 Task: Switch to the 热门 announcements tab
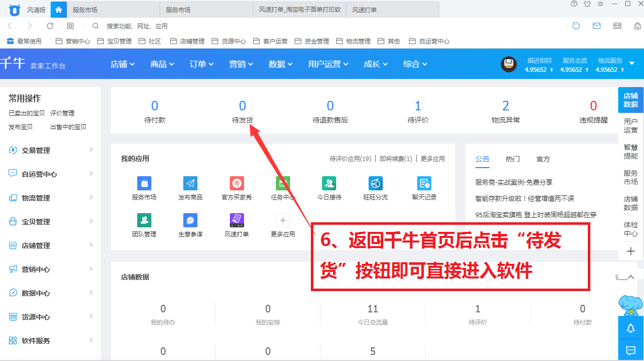(512, 159)
